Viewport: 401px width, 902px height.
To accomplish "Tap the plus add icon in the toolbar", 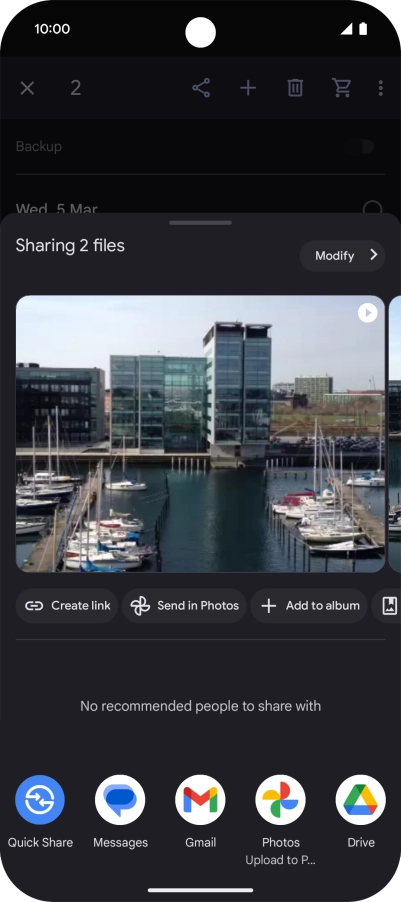I will point(248,88).
